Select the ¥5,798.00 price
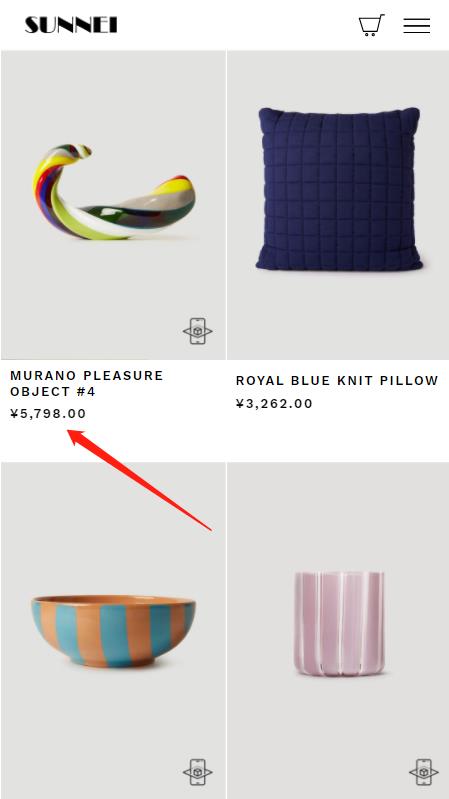The height and width of the screenshot is (799, 449). [x=48, y=413]
